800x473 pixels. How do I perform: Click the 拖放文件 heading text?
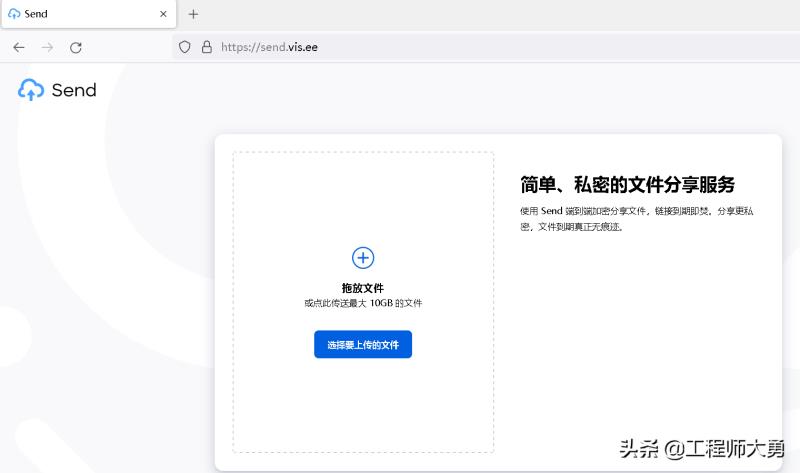pos(363,288)
